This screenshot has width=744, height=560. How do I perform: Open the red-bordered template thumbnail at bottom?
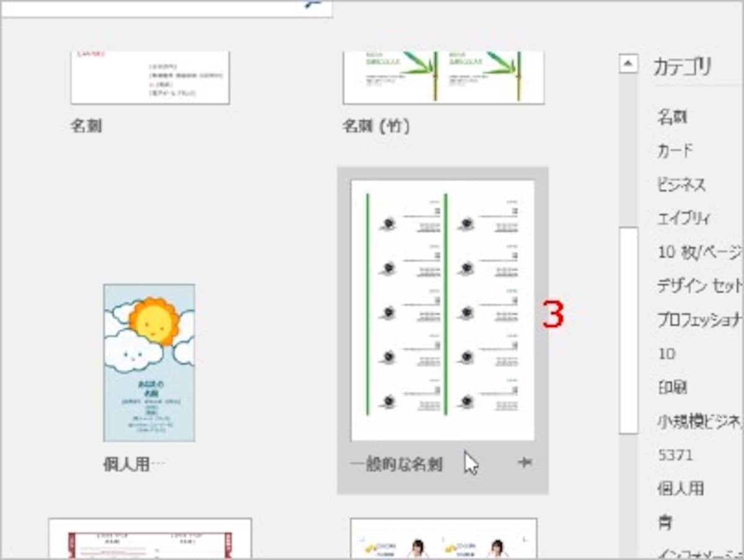click(x=150, y=538)
